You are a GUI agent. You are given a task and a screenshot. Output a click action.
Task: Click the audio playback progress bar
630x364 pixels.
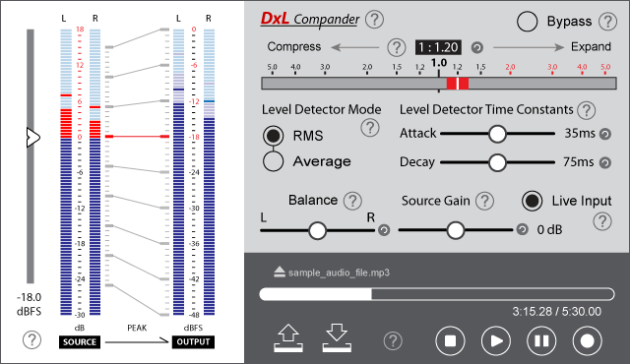tap(437, 294)
